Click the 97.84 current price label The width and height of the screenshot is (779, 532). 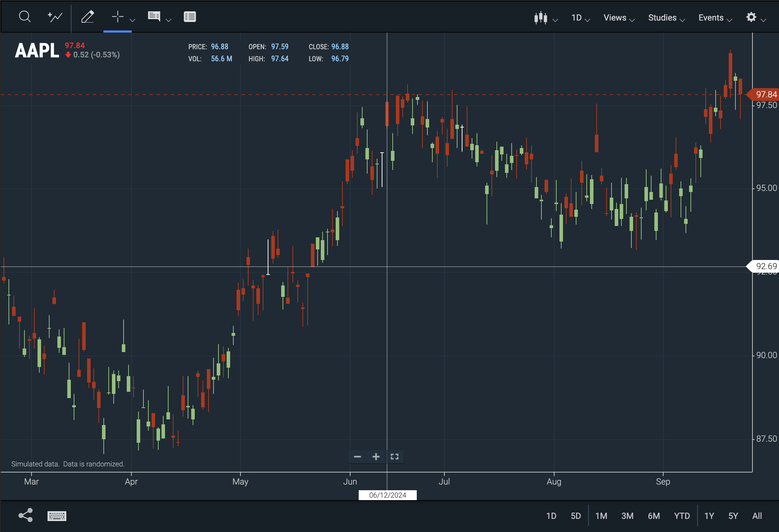click(x=763, y=95)
